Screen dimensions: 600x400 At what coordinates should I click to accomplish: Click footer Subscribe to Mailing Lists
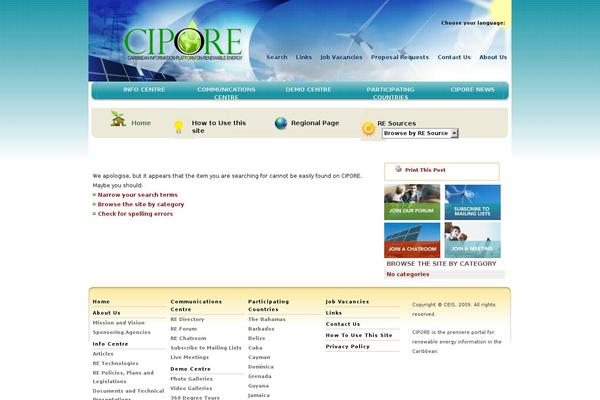coord(206,348)
